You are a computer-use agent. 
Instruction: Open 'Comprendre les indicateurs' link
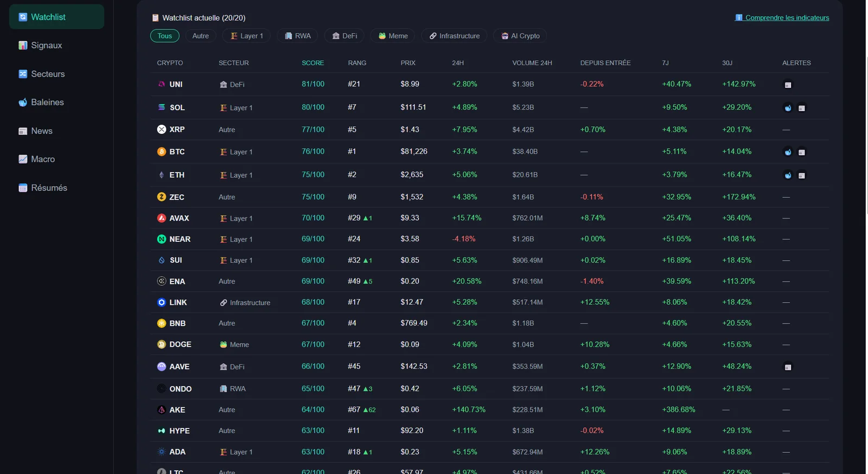[782, 18]
